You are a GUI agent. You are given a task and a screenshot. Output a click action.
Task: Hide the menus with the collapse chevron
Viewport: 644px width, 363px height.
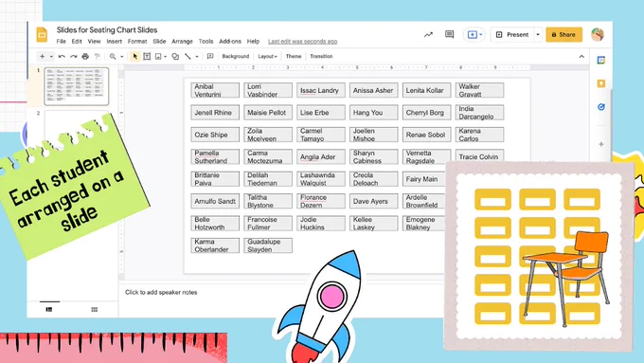581,56
